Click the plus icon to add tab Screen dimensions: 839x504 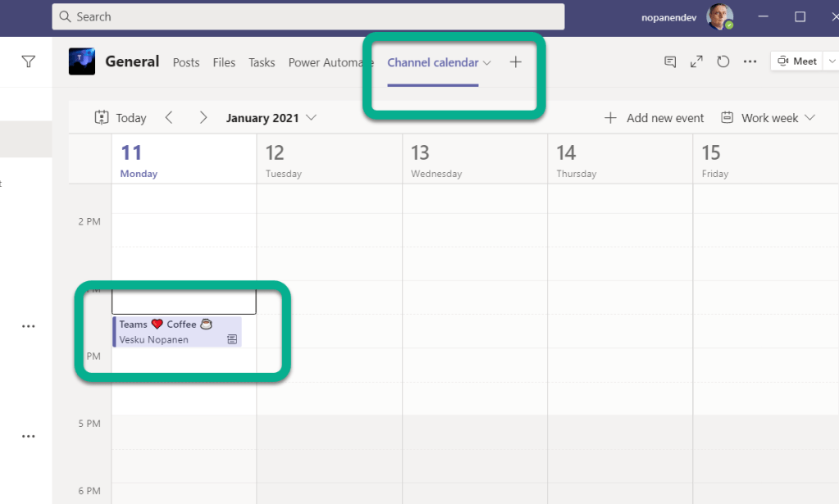[515, 62]
